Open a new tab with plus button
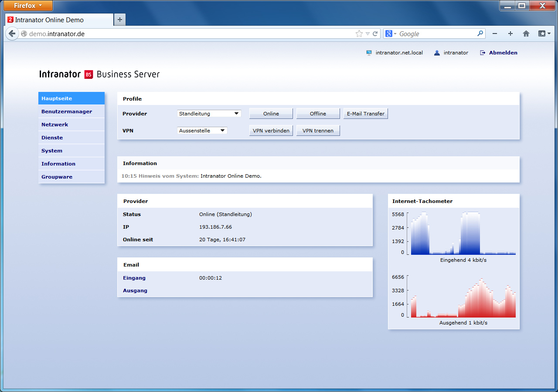This screenshot has height=392, width=558. [x=120, y=20]
